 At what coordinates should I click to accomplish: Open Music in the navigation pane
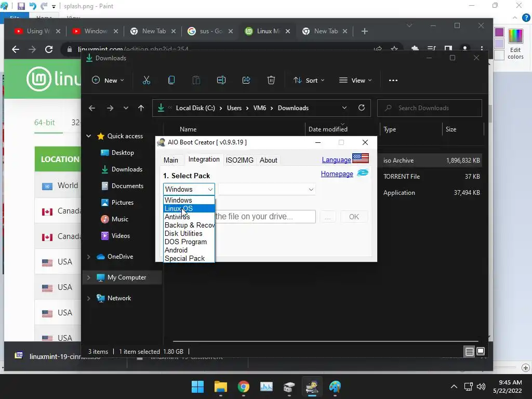(x=114, y=219)
